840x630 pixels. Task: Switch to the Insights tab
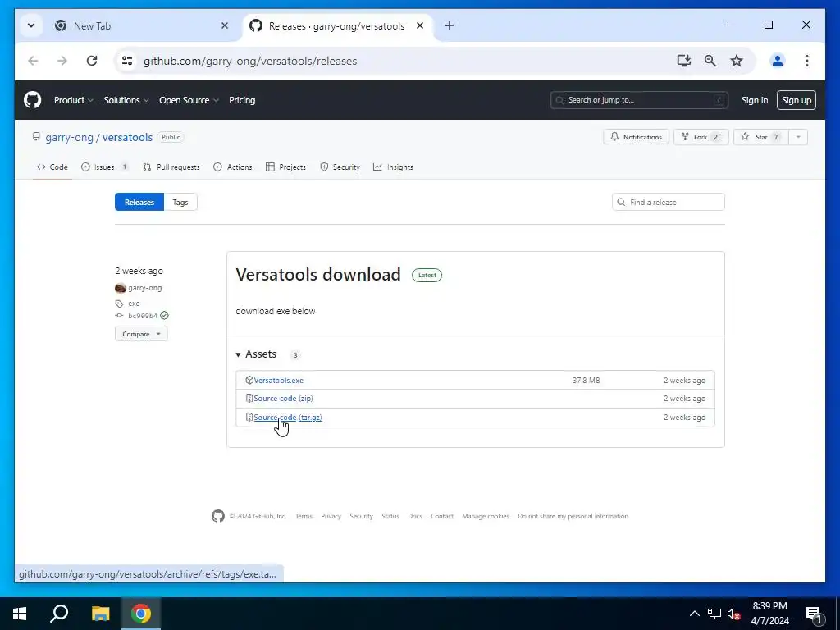(x=393, y=167)
